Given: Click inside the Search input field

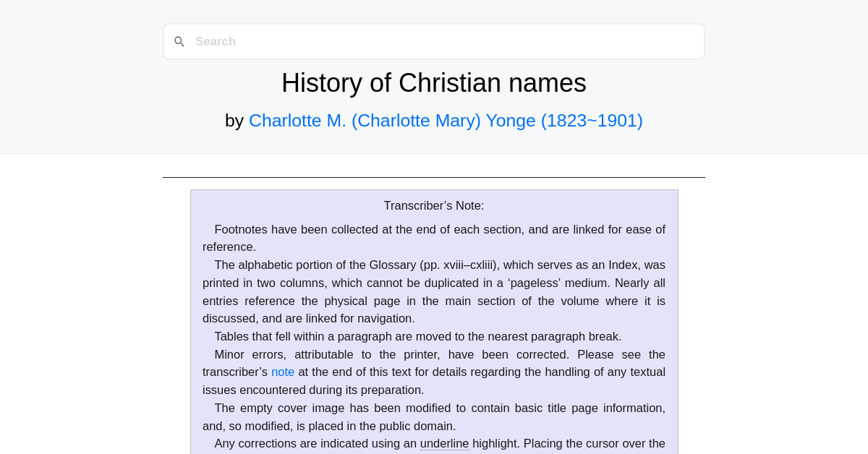Looking at the screenshot, I should pos(362,41).
